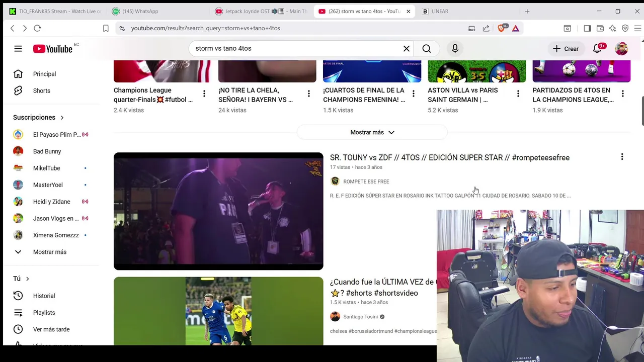Expand Suscripciones section arrow
Viewport: 644px width, 362px height.
click(62, 118)
